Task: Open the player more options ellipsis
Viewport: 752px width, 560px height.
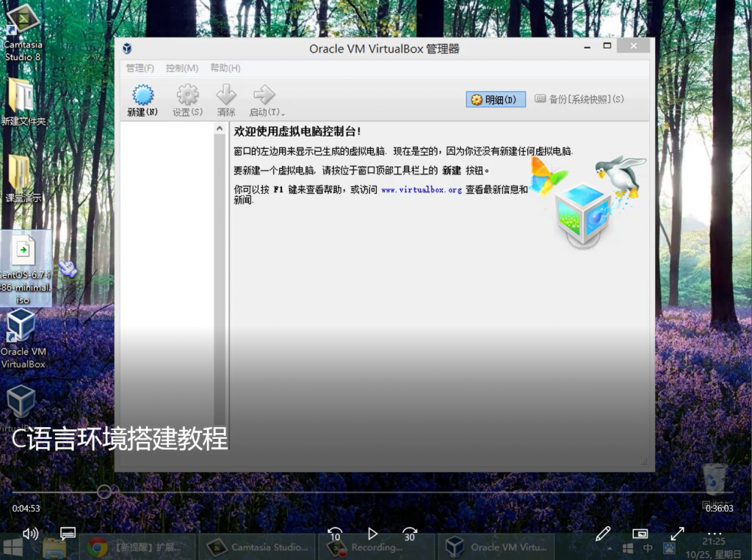Action: [715, 533]
